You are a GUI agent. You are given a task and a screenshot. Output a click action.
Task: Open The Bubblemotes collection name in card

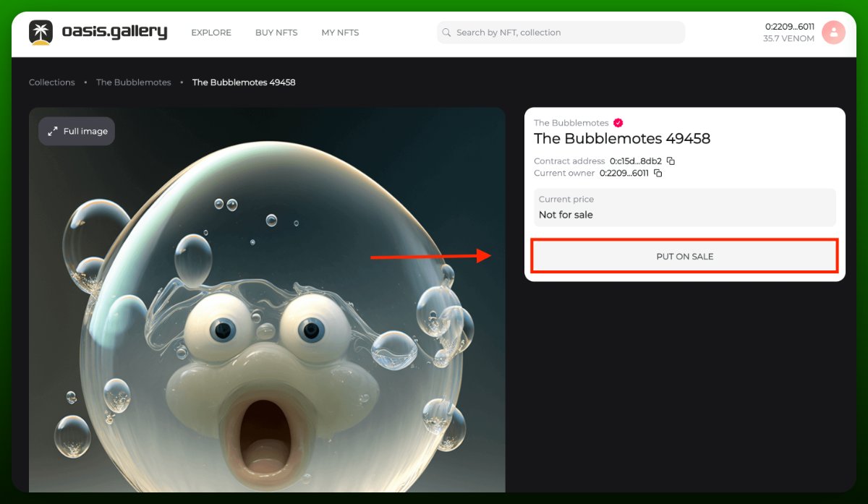571,123
